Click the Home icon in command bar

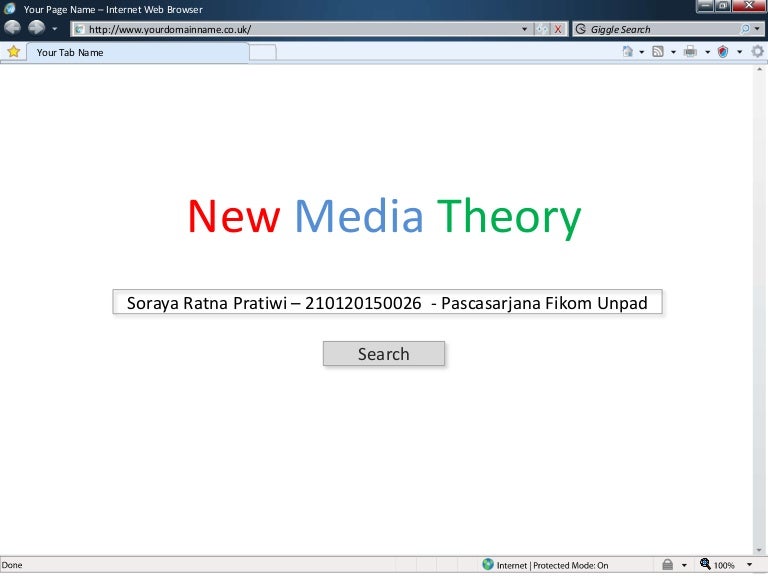[627, 51]
